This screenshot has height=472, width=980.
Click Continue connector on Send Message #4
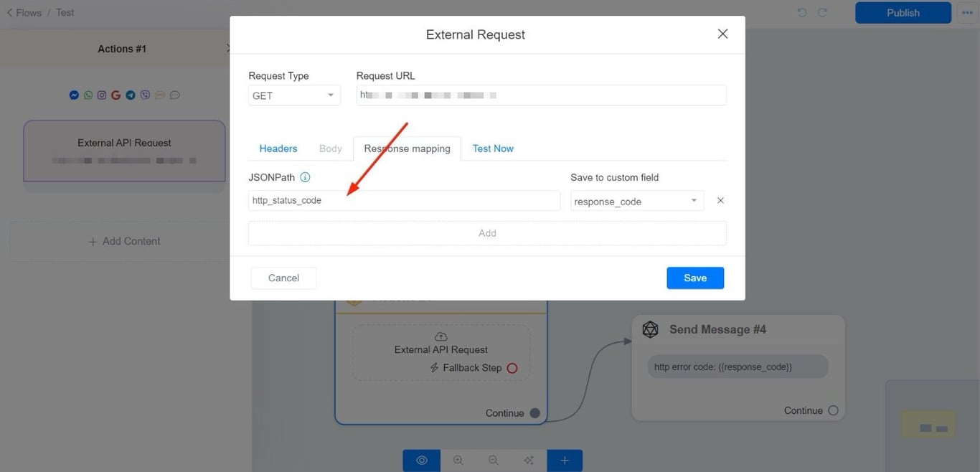[833, 410]
